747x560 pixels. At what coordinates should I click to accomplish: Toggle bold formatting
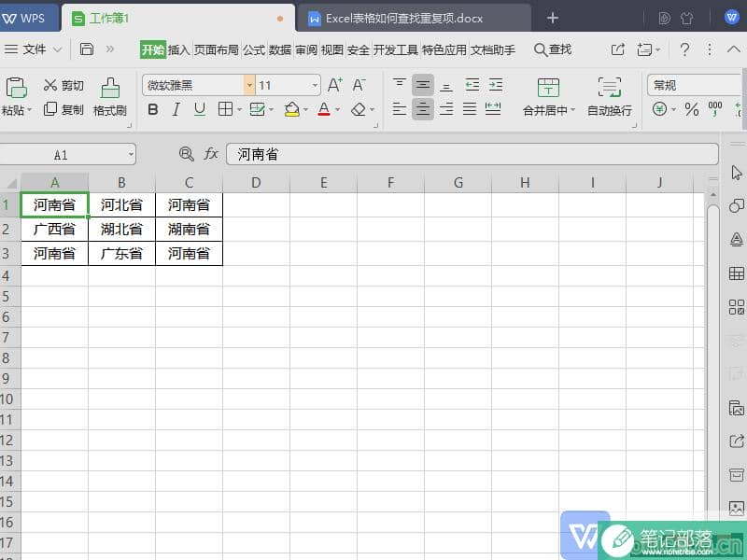point(153,109)
